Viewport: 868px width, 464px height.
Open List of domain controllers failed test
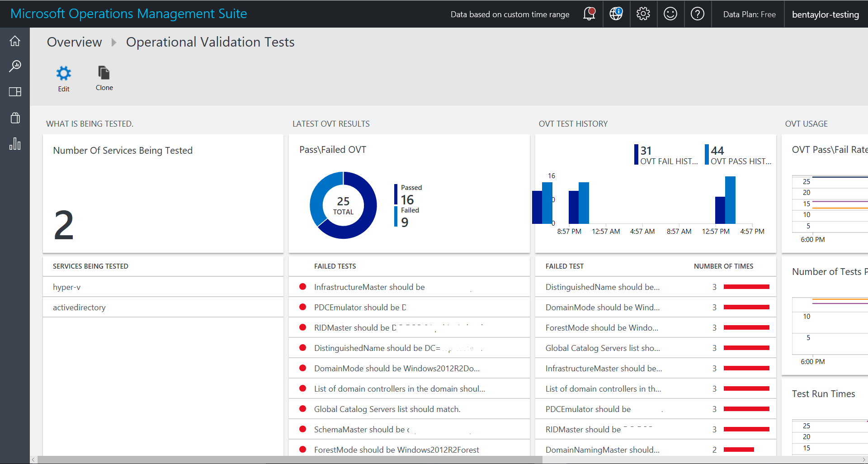409,388
